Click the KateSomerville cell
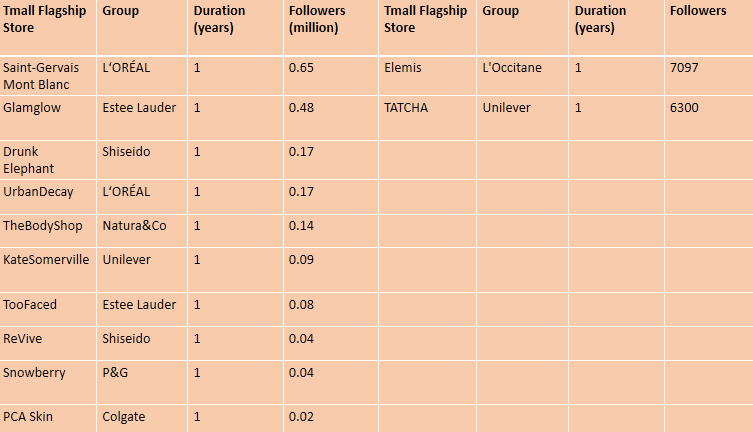753x432 pixels. 48,270
